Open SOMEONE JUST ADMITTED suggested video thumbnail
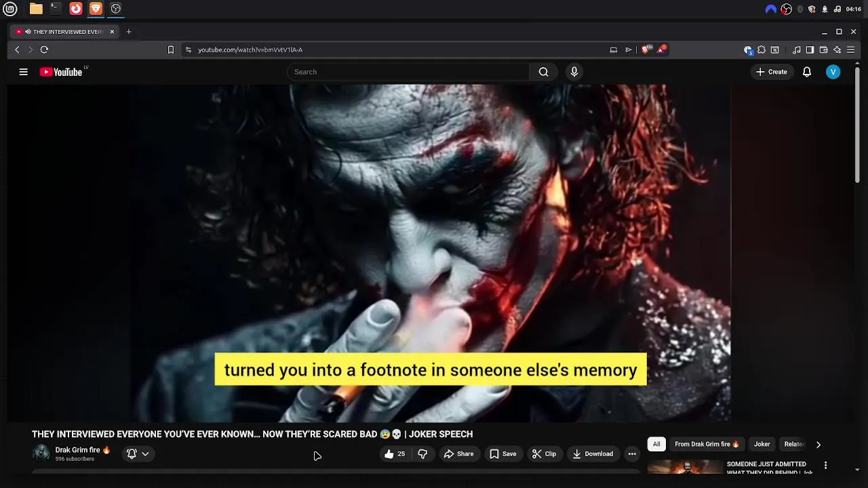Image resolution: width=868 pixels, height=488 pixels. coord(685,467)
